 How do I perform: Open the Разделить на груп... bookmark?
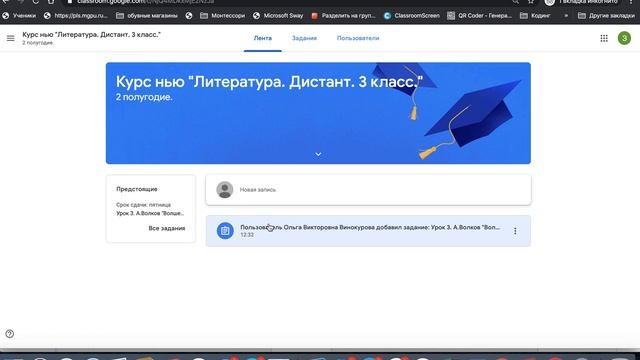point(343,16)
